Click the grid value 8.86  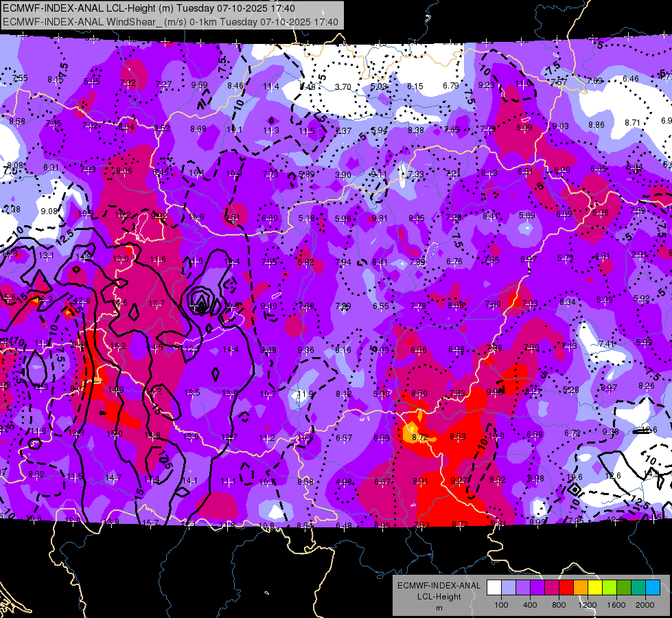pyautogui.click(x=596, y=125)
